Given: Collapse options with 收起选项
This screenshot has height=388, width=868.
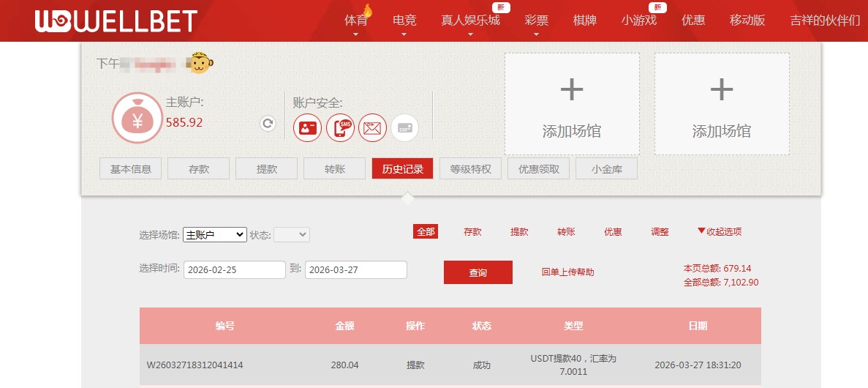Looking at the screenshot, I should [720, 231].
